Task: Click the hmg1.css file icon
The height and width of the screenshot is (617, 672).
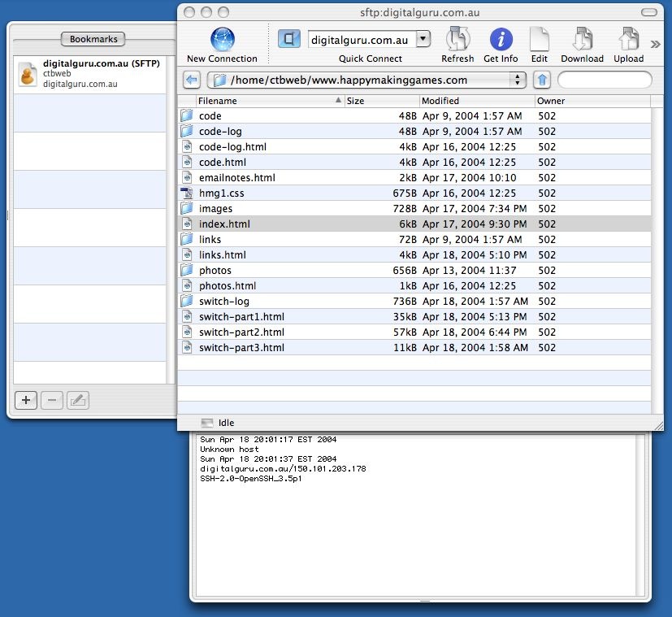Action: (187, 193)
